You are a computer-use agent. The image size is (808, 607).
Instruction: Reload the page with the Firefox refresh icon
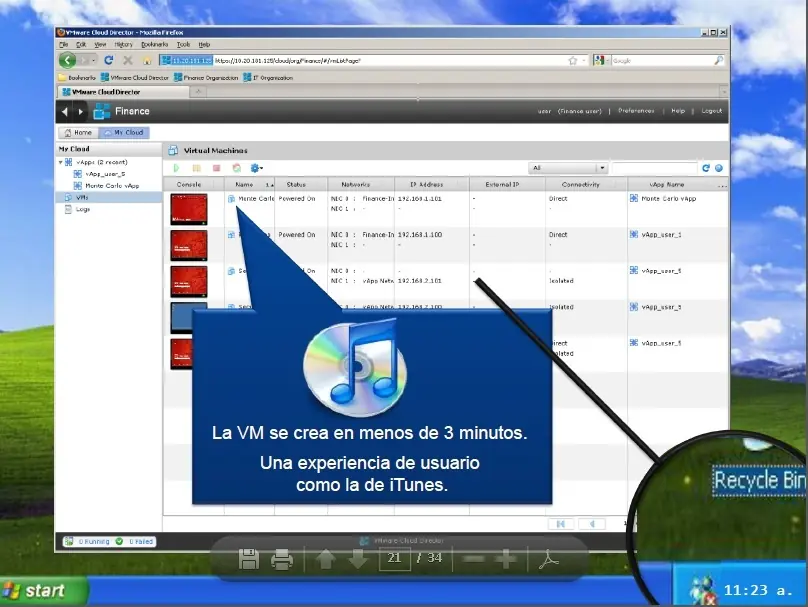tap(109, 60)
